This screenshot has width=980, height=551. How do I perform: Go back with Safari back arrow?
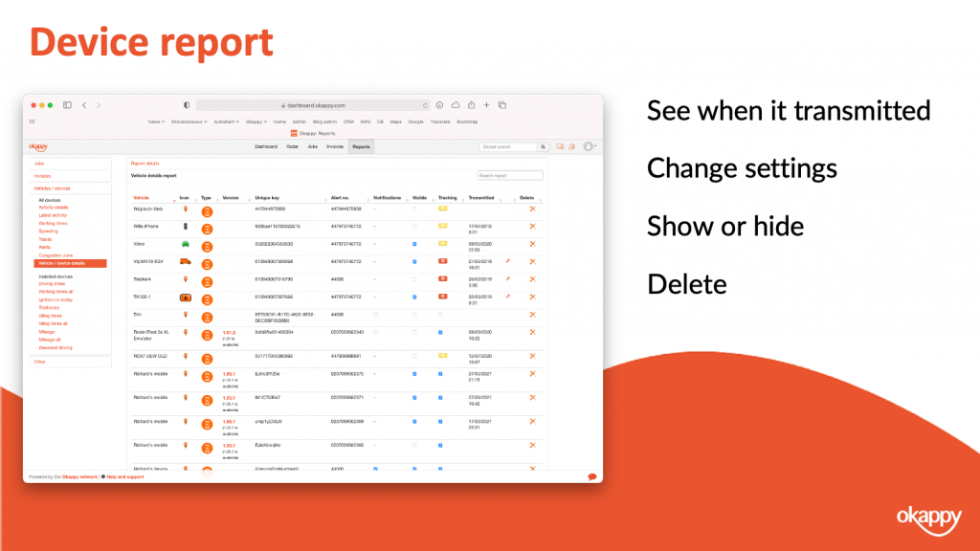(84, 105)
